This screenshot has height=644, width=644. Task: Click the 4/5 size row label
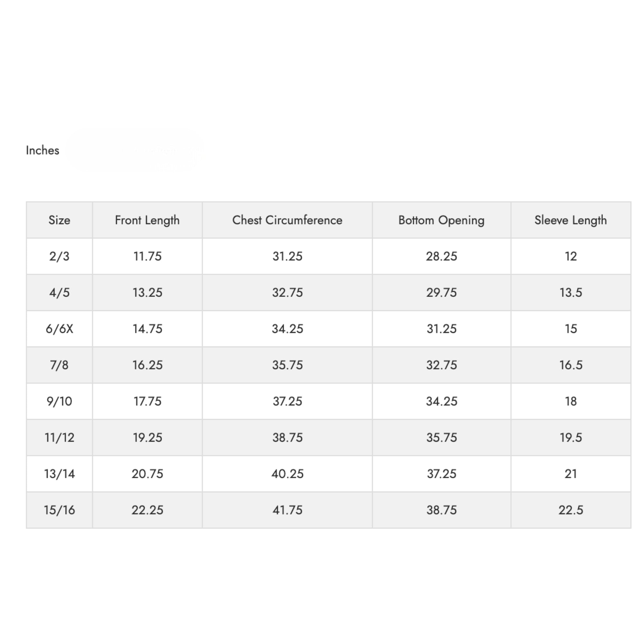point(59,293)
